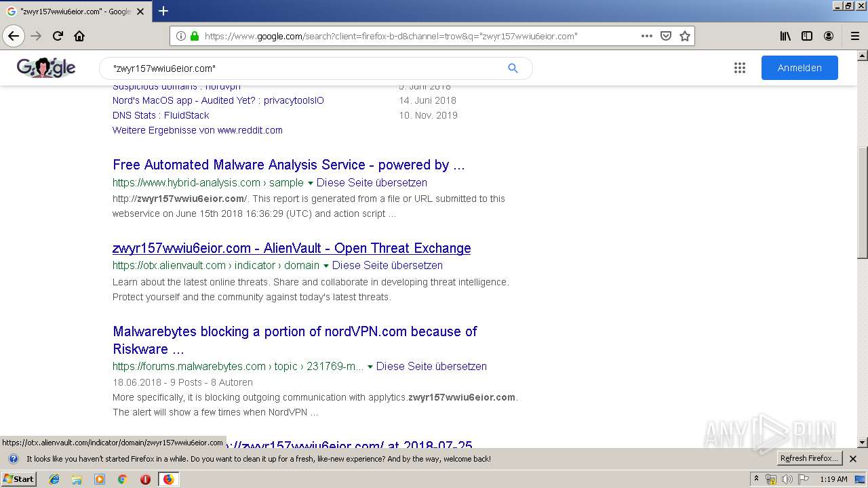
Task: Open the volume control tray icon
Action: click(787, 479)
